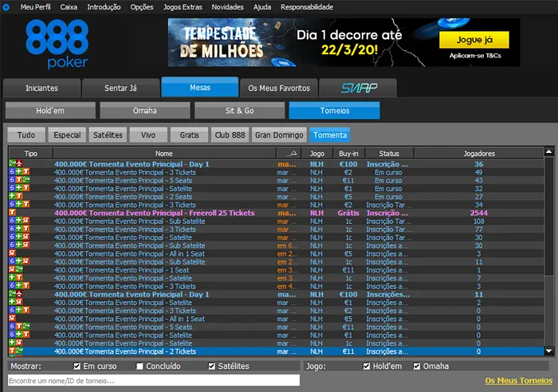Click the blue 6 icon in the 3 Tickets row with 49 players
The width and height of the screenshot is (558, 392).
(12, 172)
